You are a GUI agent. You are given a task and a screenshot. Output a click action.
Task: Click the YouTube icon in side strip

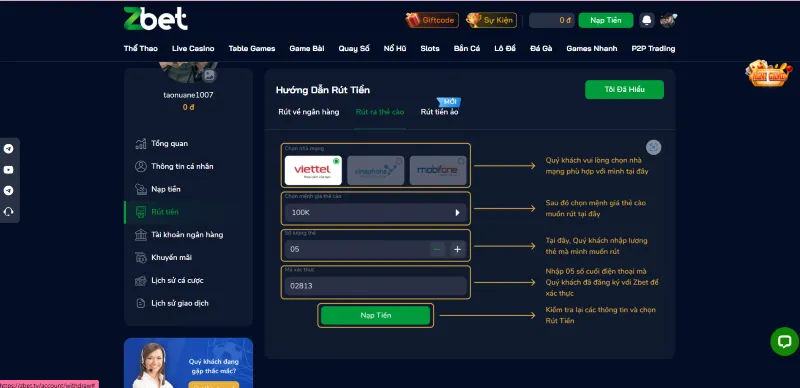[9, 170]
